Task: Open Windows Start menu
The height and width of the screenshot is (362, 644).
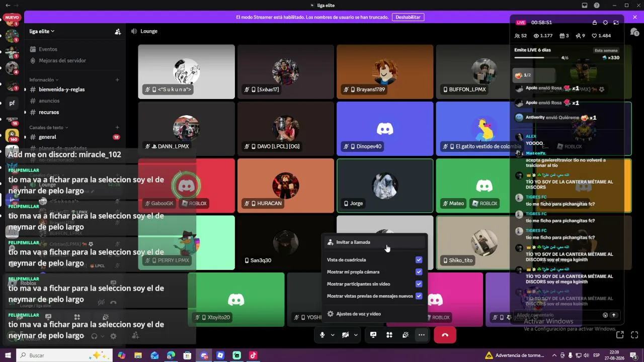Action: point(8,355)
